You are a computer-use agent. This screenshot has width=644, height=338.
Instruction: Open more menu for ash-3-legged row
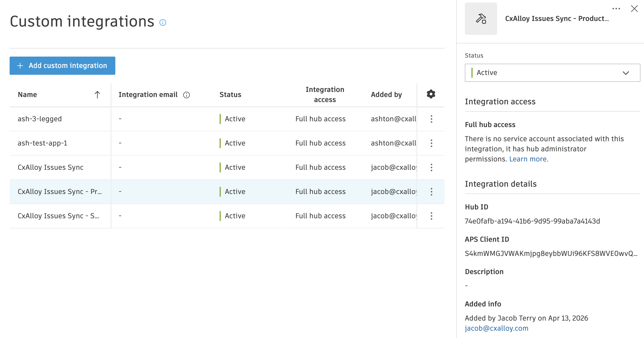431,119
